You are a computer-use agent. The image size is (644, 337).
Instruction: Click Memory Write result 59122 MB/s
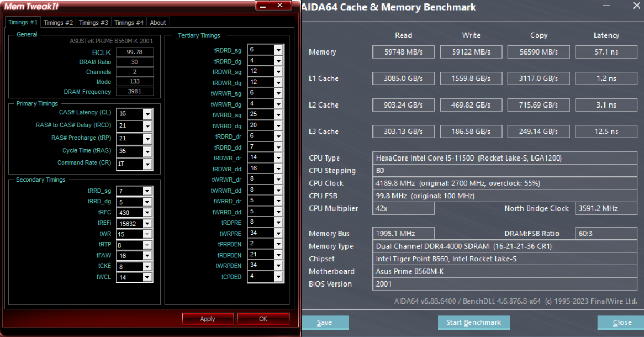click(x=471, y=52)
